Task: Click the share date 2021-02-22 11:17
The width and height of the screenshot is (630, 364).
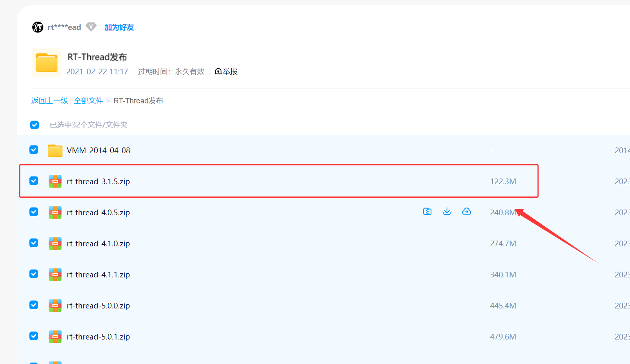Action: [x=97, y=71]
